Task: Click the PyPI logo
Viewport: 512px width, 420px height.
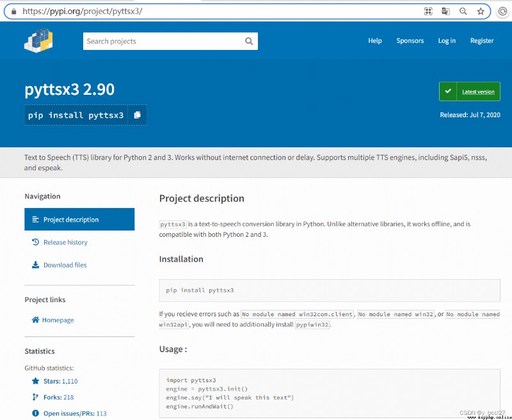Action: tap(38, 40)
